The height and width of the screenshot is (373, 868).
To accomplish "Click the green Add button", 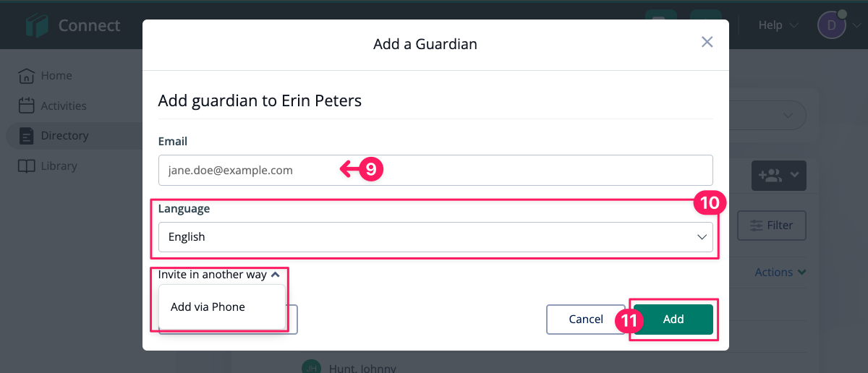I will pyautogui.click(x=673, y=319).
